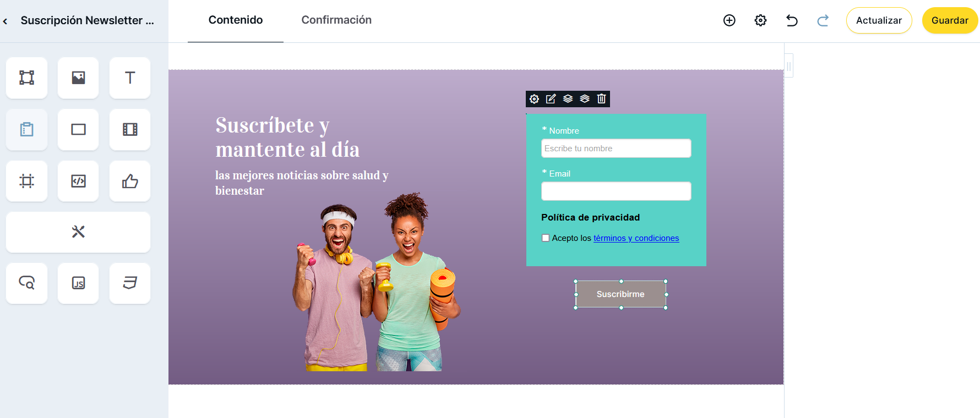Insert the video filmstrip element
The height and width of the screenshot is (418, 980).
(130, 129)
